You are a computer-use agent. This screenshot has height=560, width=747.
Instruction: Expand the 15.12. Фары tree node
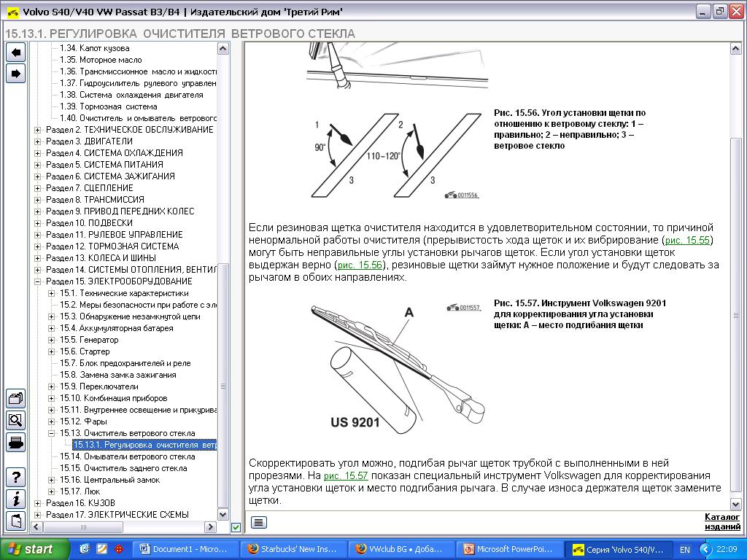52,421
